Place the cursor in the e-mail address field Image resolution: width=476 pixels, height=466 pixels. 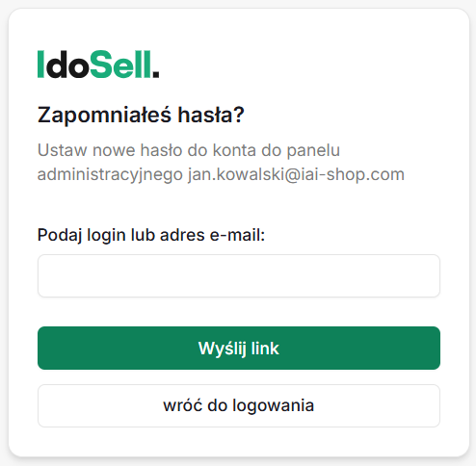(239, 275)
